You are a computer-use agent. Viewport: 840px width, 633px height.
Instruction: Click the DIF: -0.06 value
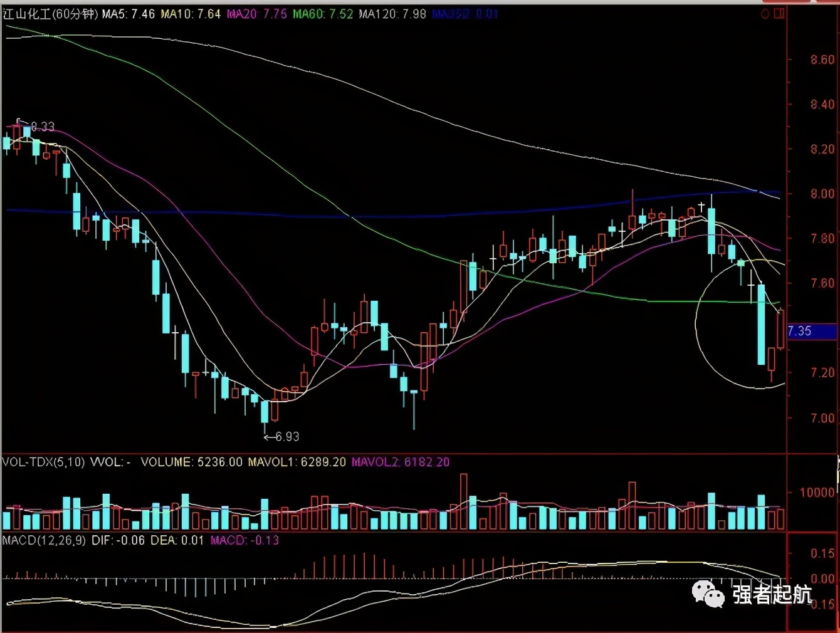pos(118,540)
